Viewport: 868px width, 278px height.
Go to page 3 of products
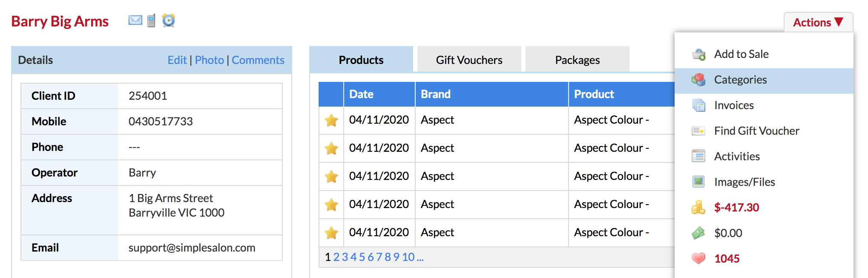click(x=345, y=257)
